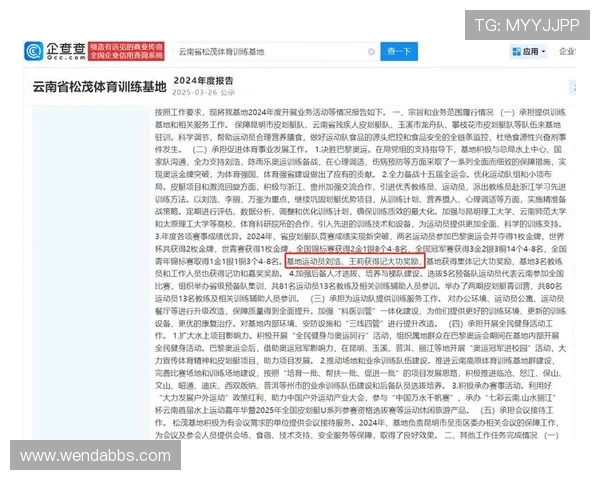Click the 企查查 logo icon

coord(34,51)
